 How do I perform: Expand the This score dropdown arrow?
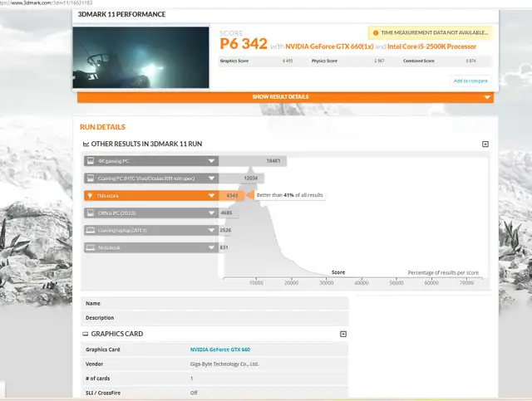click(211, 196)
